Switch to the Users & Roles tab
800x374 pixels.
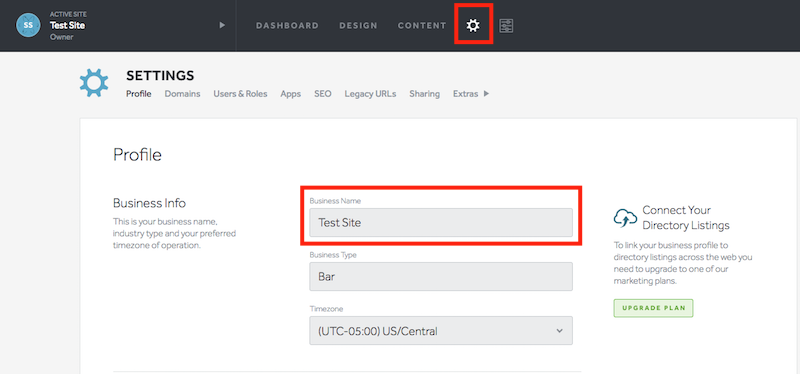(240, 94)
